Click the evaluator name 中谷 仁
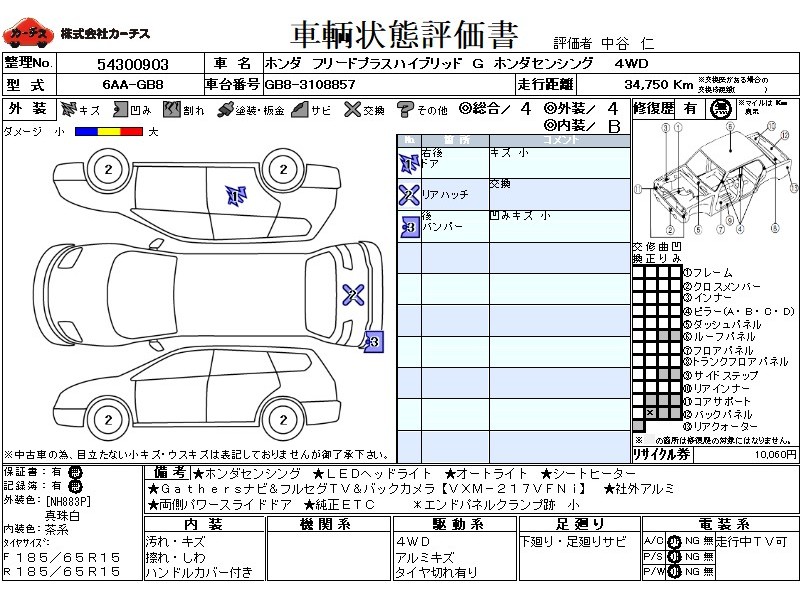The height and width of the screenshot is (600, 800). click(628, 43)
